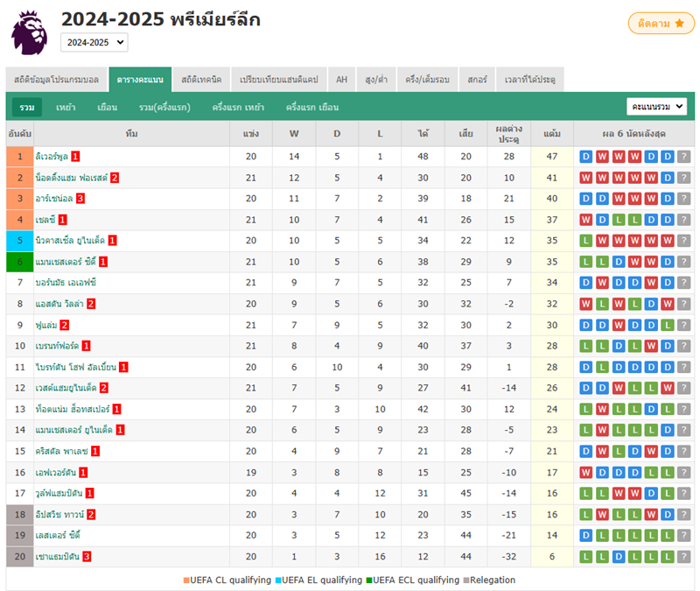Click the star icon inside the ติดตาม button
Screen dimensions: 700x591
(x=678, y=24)
